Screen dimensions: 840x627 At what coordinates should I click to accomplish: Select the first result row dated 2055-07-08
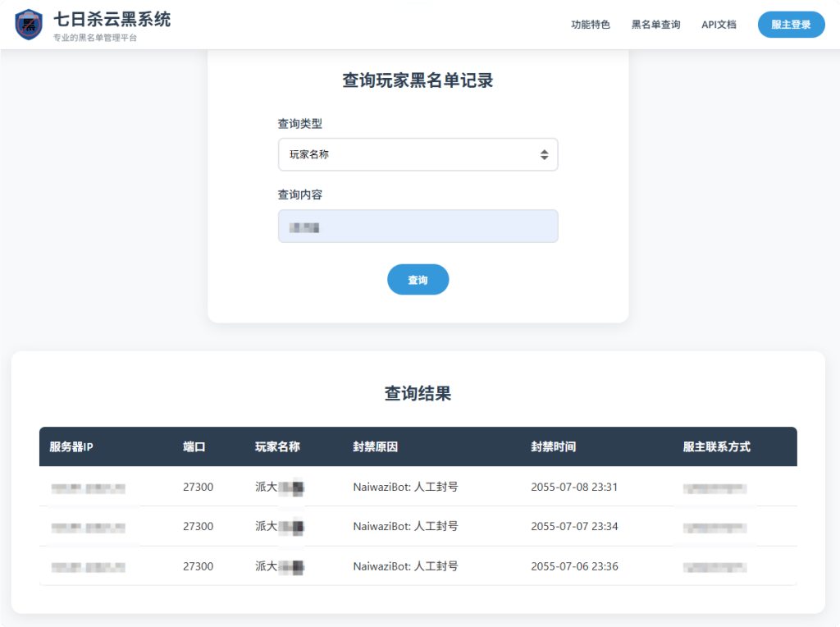click(418, 487)
